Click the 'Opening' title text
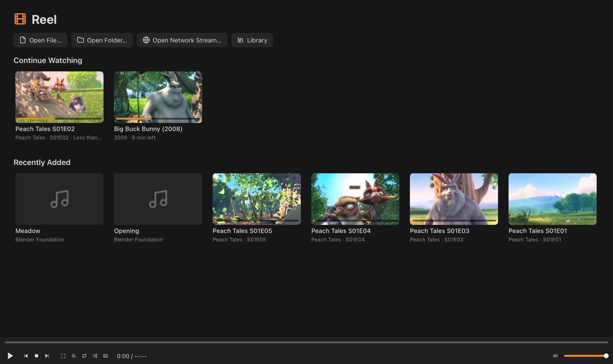Viewport: 613px width, 364px height. tap(126, 231)
